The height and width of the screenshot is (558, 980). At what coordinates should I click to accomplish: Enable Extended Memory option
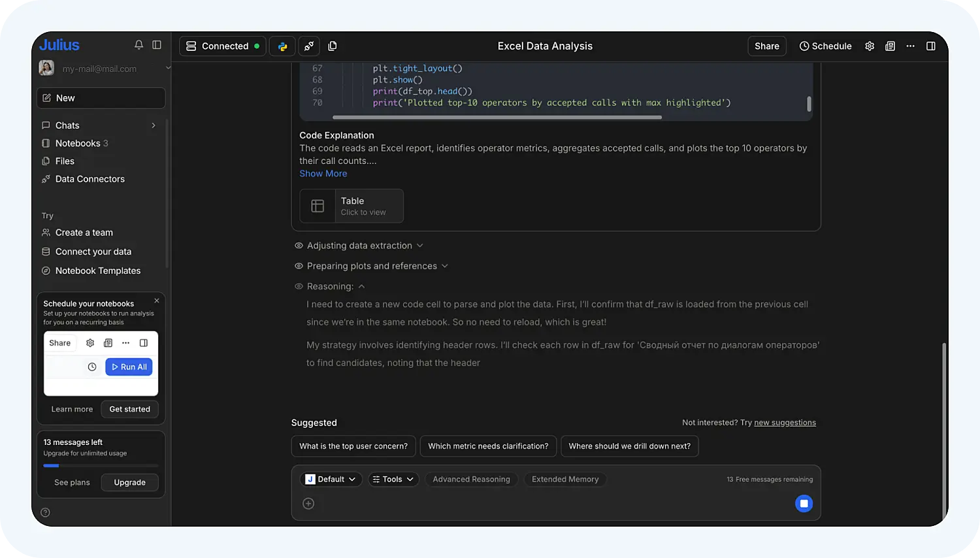[565, 480]
